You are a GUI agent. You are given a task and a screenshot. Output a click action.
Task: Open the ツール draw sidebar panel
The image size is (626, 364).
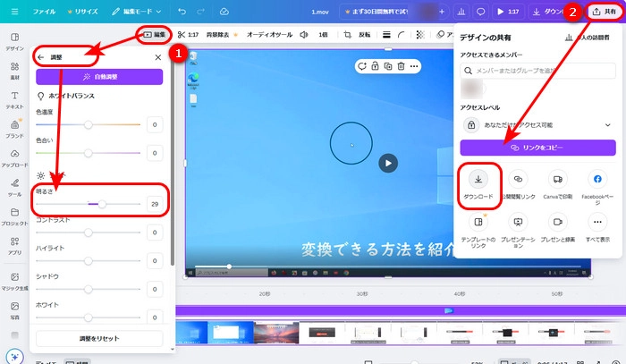[15, 188]
